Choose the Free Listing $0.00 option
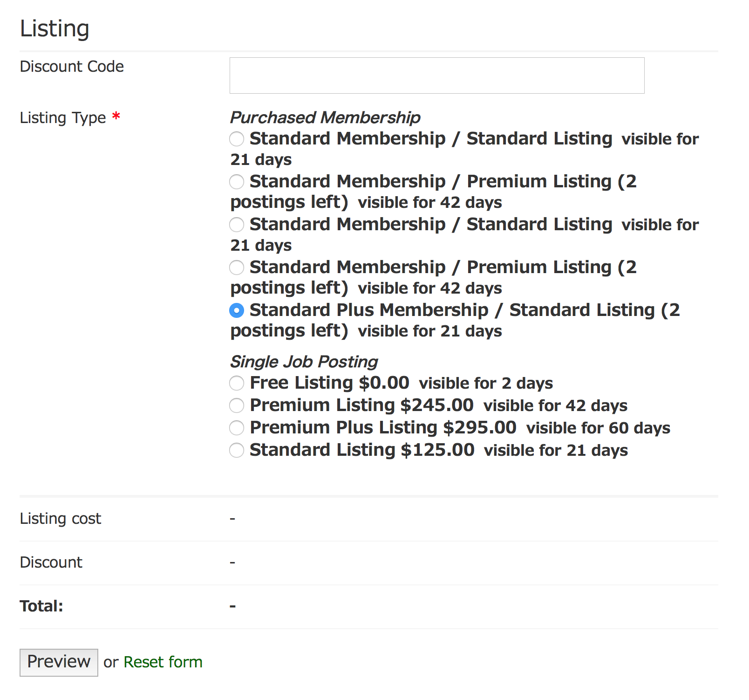Image resolution: width=749 pixels, height=700 pixels. point(237,383)
